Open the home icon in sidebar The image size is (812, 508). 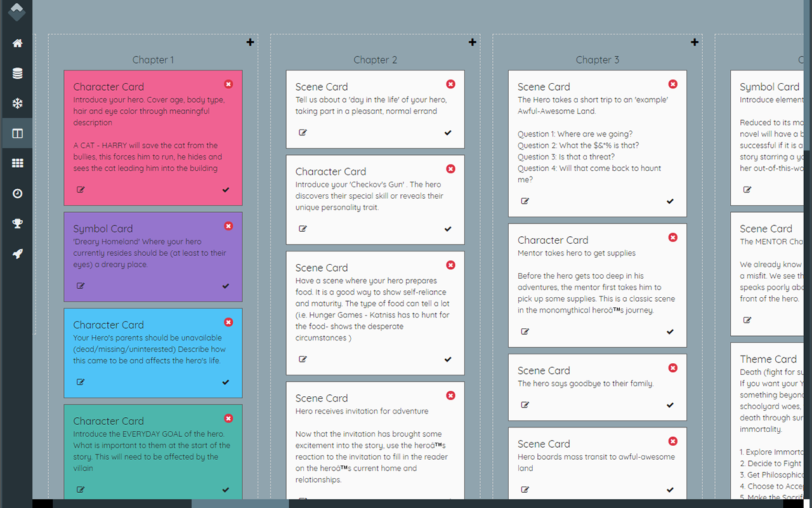tap(17, 43)
